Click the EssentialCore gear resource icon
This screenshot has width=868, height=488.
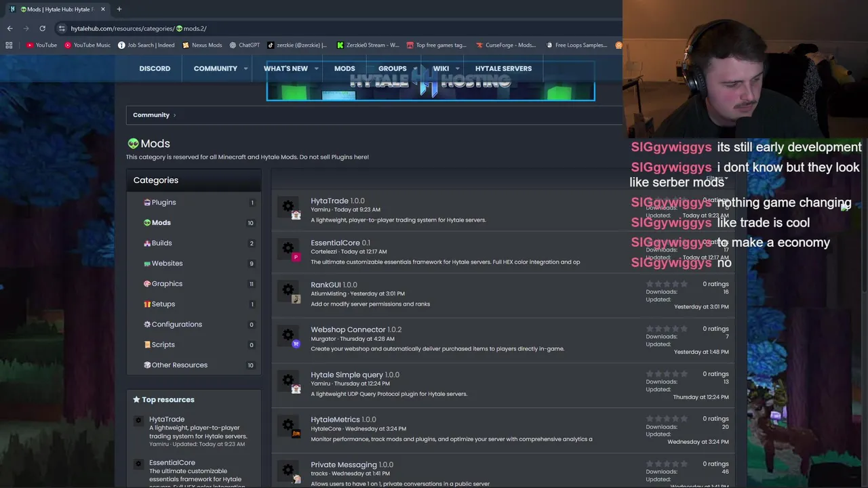pos(288,248)
